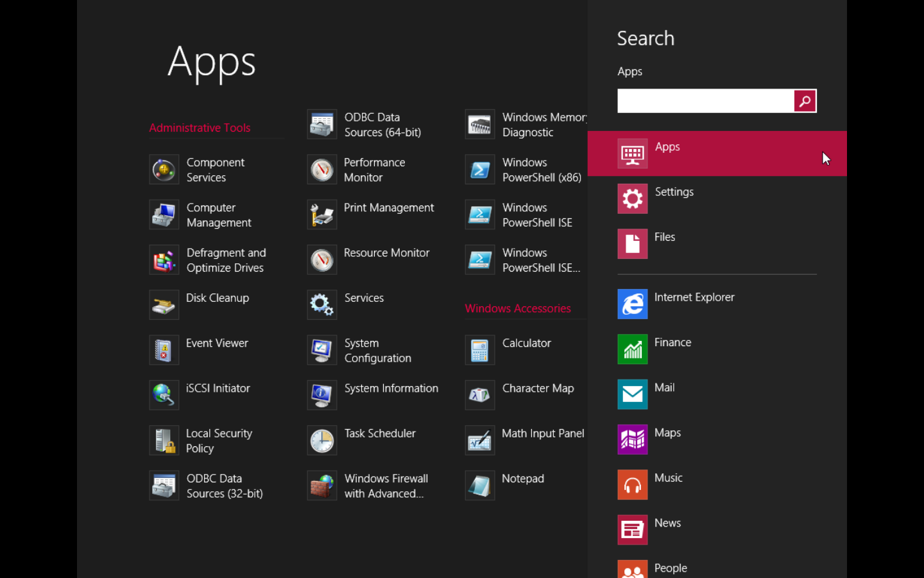Screen dimensions: 924x578
Task: Select Settings search category
Action: [x=717, y=198]
